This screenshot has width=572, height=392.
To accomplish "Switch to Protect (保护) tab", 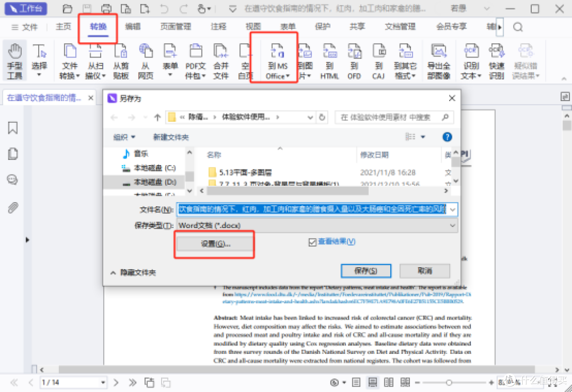I will pyautogui.click(x=323, y=26).
